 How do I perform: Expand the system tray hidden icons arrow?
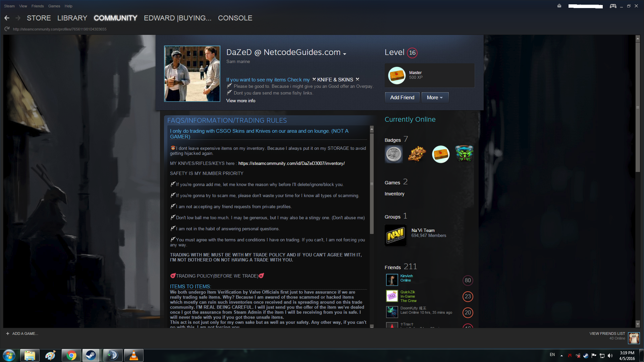(x=561, y=356)
